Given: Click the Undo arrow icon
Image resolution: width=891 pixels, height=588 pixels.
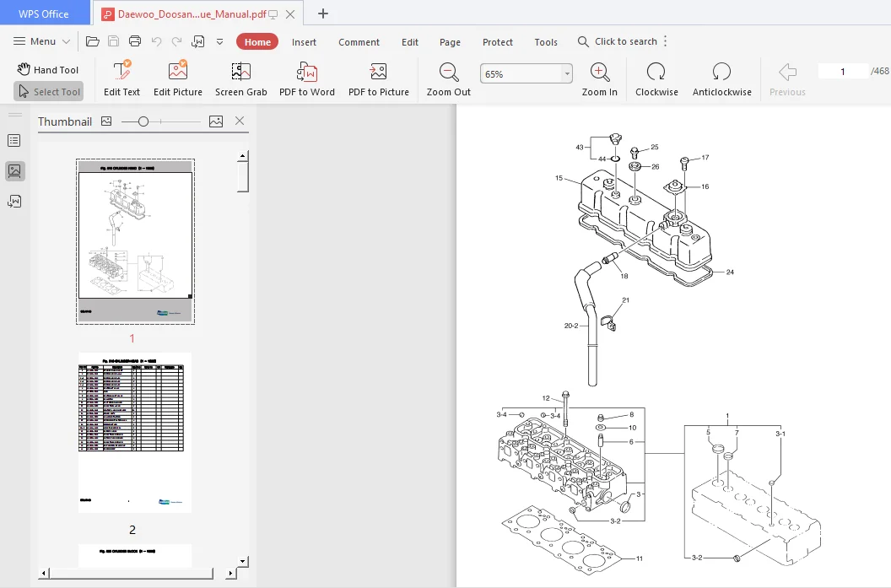Looking at the screenshot, I should (156, 41).
